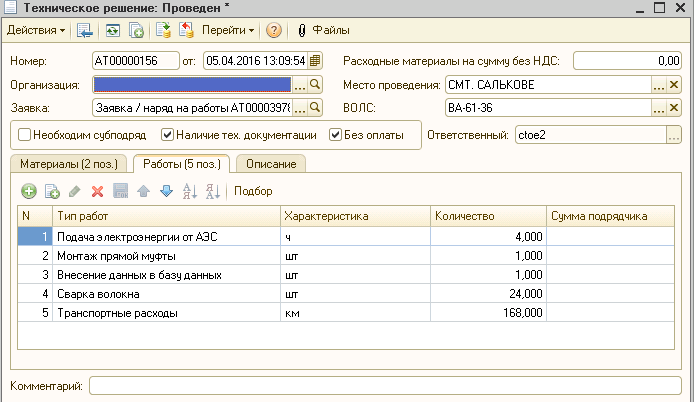Uncheck Наличие тех. документации checkbox

click(168, 135)
